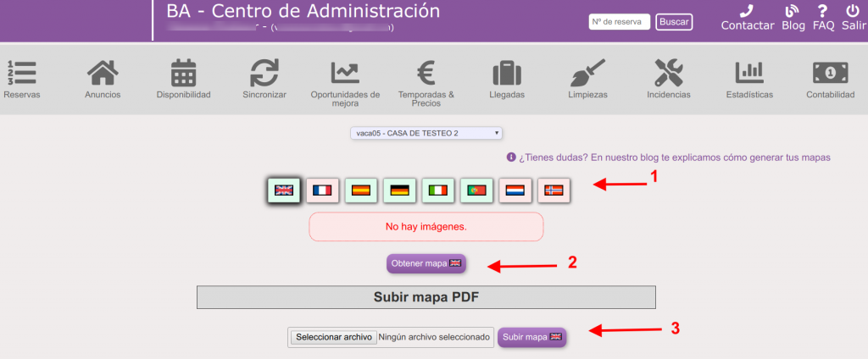Open Oportunidades de mejora chart icon

(345, 72)
